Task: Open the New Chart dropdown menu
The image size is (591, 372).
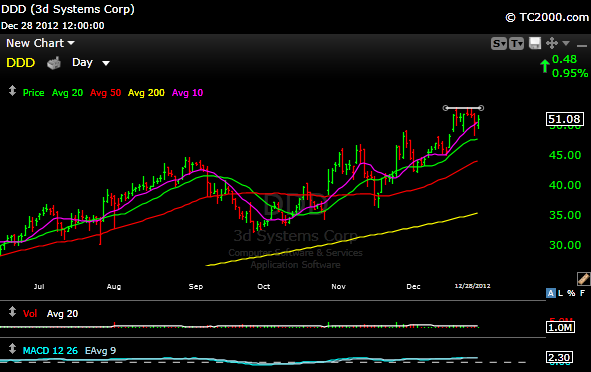Action: point(40,43)
